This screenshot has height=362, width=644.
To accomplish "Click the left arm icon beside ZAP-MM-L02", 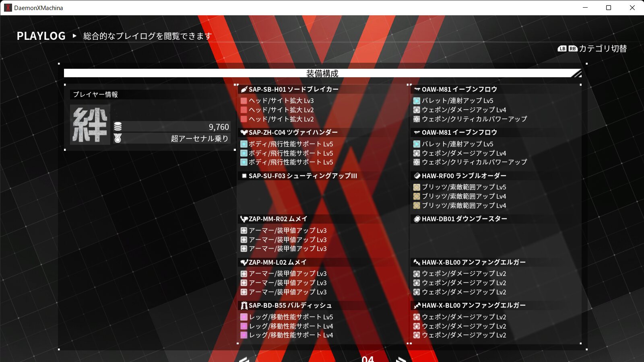I will pos(244,262).
